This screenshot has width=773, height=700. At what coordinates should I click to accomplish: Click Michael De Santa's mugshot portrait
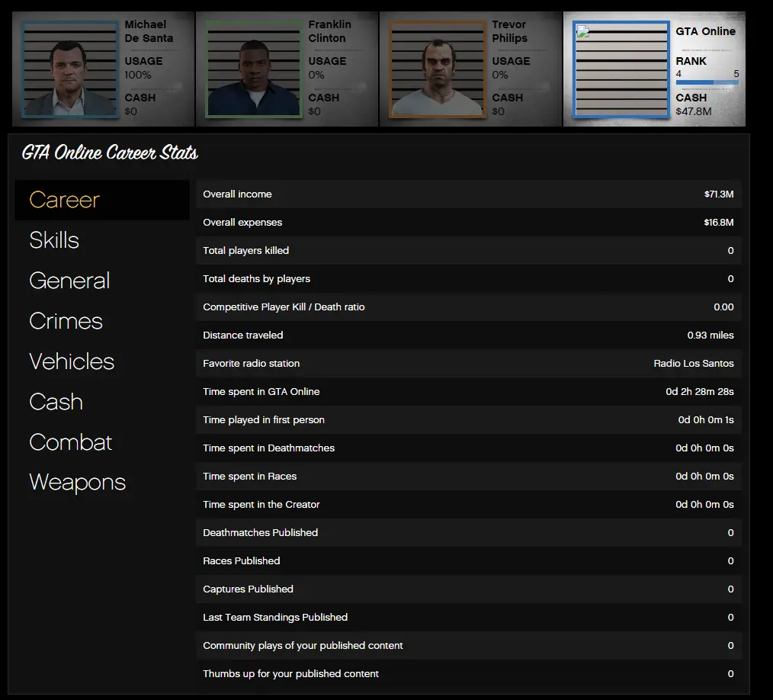(x=70, y=69)
